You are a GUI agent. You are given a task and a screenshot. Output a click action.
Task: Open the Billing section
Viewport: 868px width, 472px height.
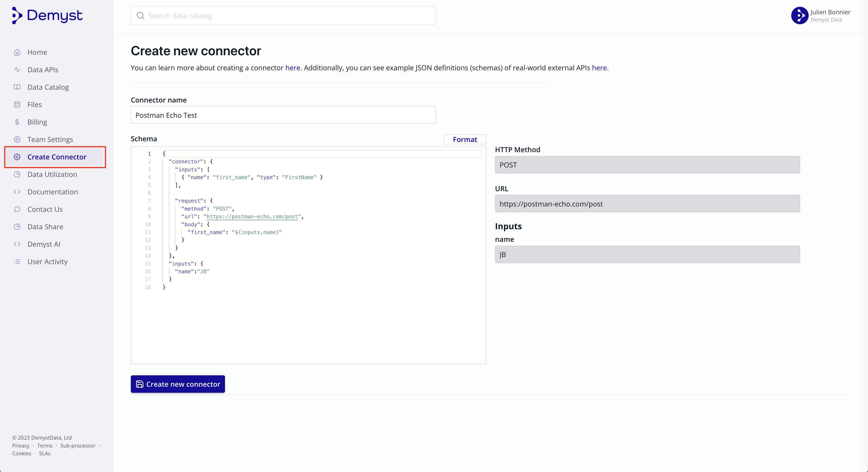tap(37, 122)
